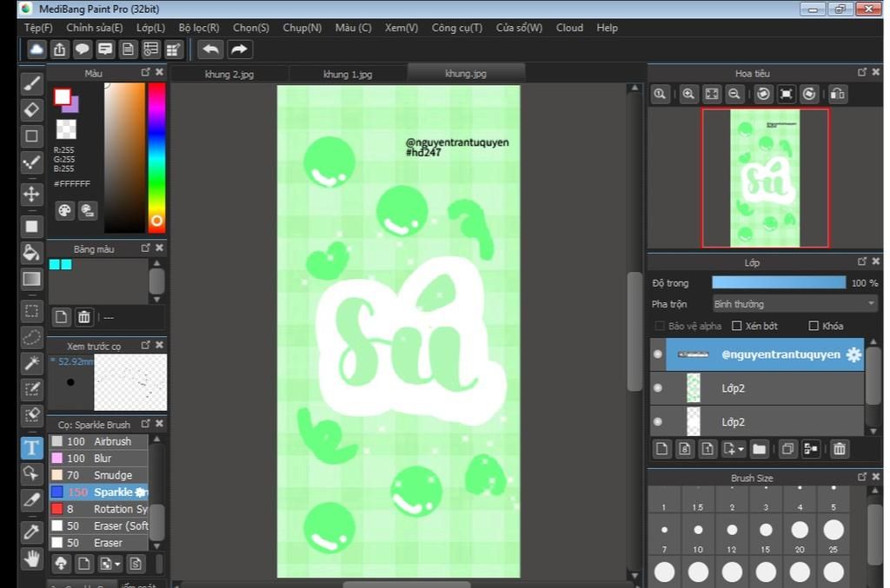Select the Eraser (Soft) brush
Image resolution: width=890 pixels, height=588 pixels.
[99, 526]
